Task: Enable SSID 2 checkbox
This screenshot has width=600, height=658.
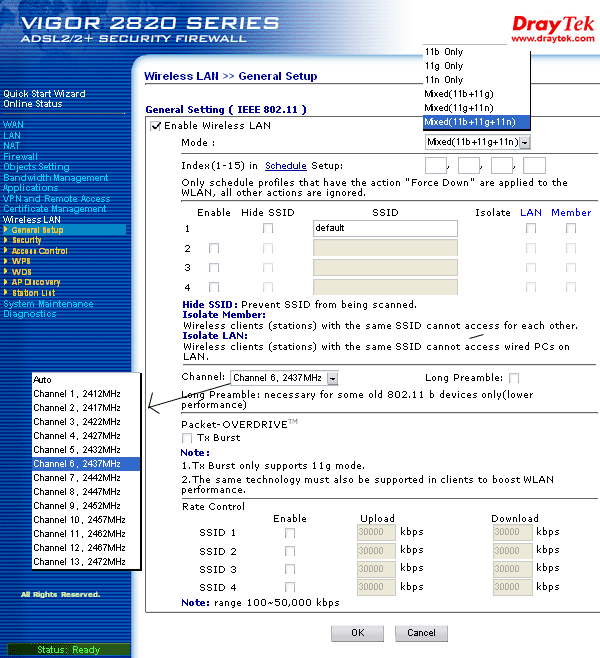Action: pos(214,248)
